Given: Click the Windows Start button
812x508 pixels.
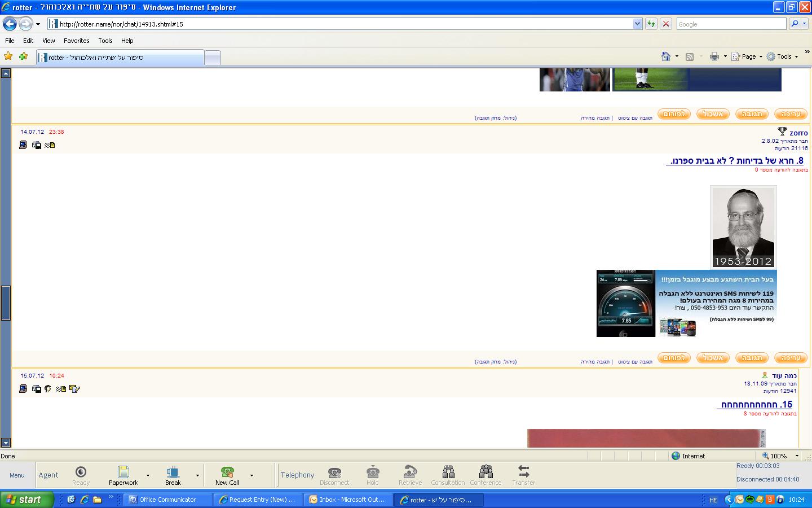Looking at the screenshot, I should coord(27,500).
